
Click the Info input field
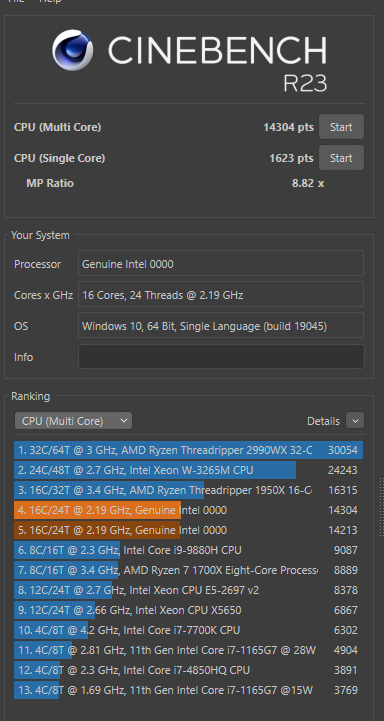(x=221, y=357)
